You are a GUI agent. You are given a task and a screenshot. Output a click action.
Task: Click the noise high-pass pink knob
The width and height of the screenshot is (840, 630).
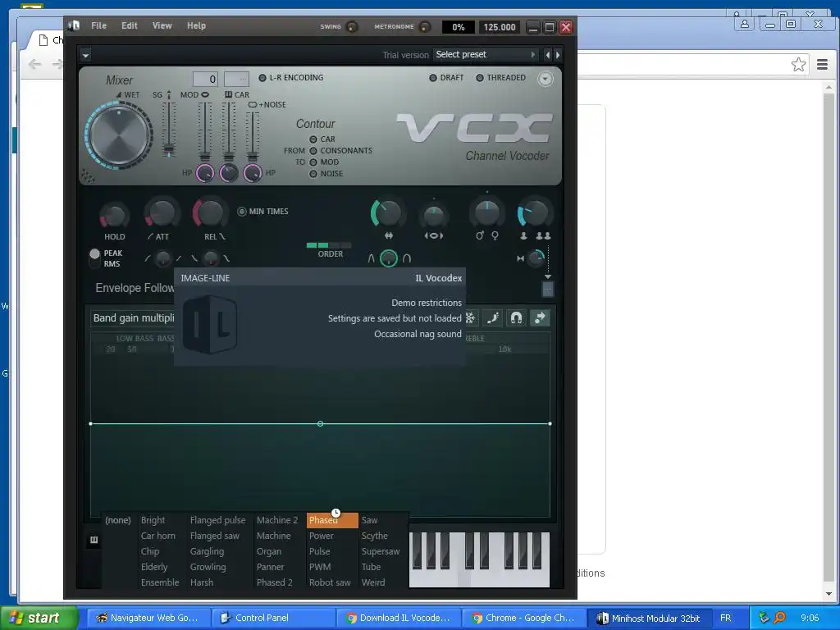pyautogui.click(x=253, y=173)
